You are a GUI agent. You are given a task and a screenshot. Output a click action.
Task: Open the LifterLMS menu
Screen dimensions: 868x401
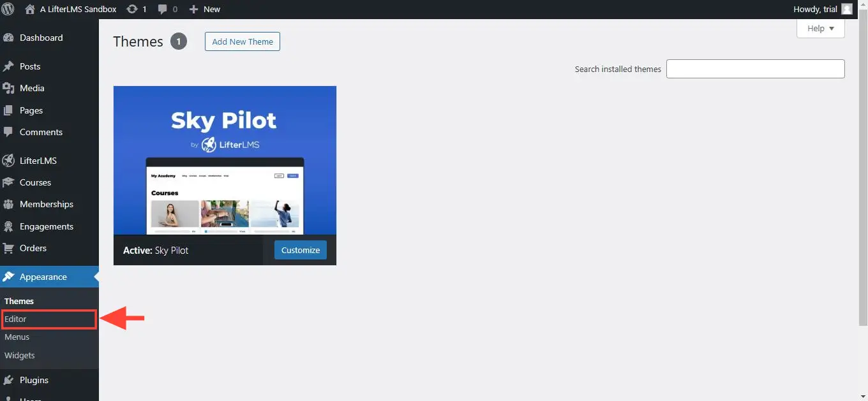coord(49,161)
